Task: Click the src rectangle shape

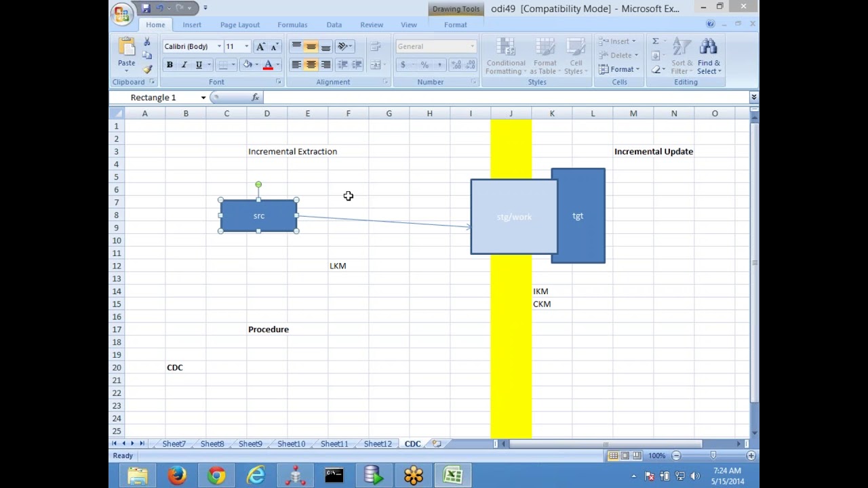Action: [258, 216]
